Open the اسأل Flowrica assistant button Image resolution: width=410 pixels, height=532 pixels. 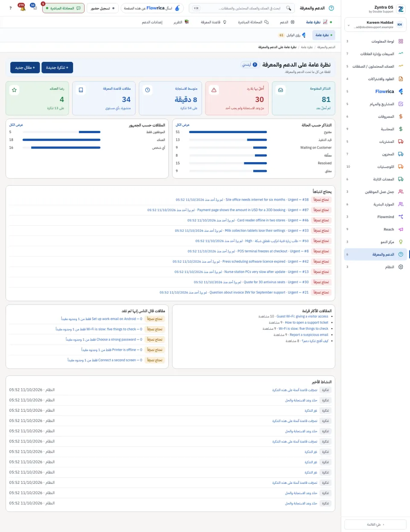click(152, 8)
